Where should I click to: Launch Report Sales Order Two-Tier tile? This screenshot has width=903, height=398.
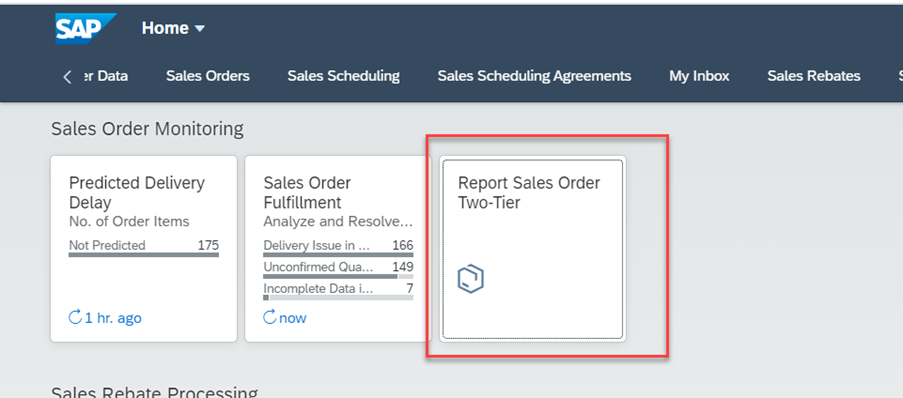point(533,248)
